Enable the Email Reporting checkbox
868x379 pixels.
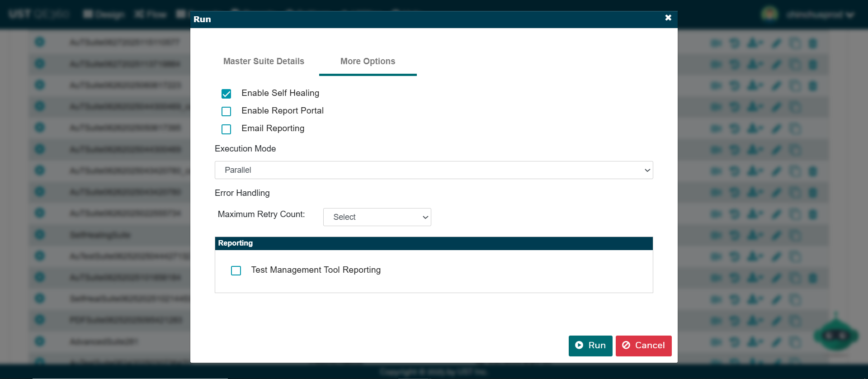pos(226,129)
